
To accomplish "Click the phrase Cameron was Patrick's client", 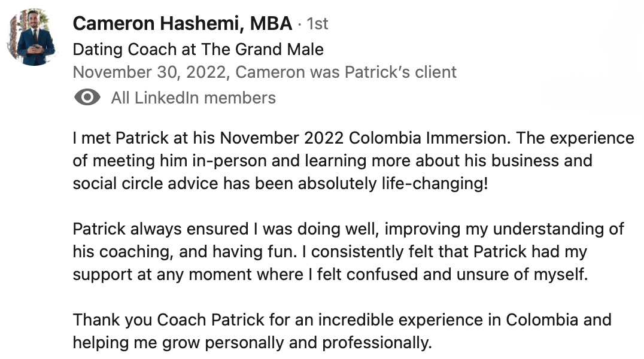I will click(346, 72).
